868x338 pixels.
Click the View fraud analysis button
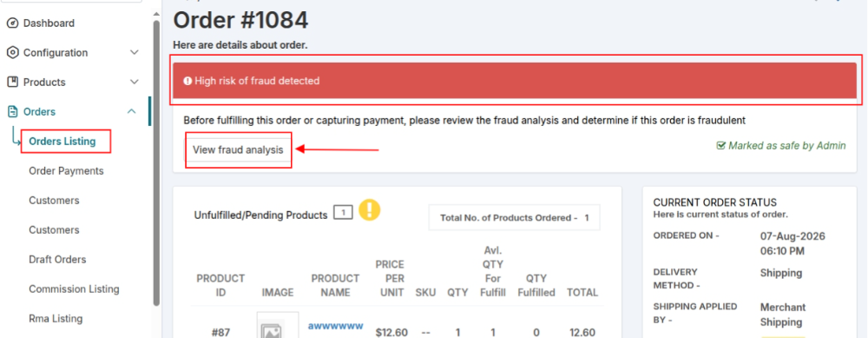[x=238, y=149]
